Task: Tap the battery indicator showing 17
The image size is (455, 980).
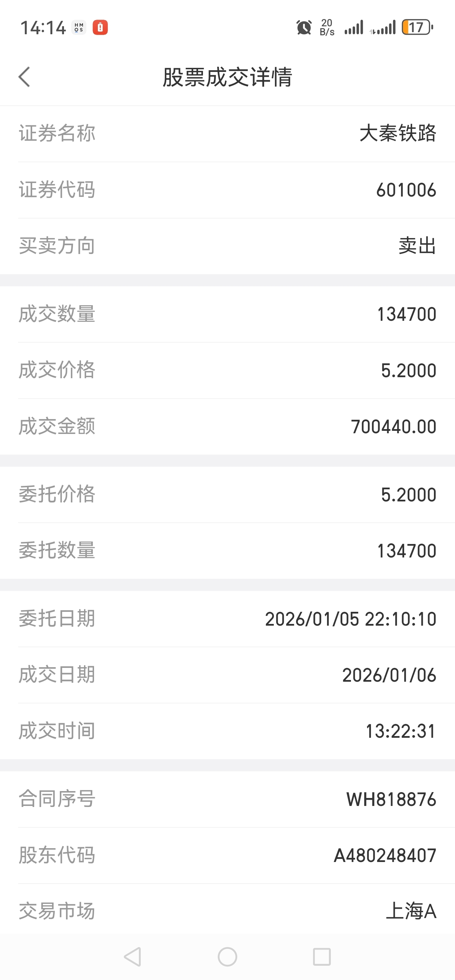Action: coord(417,27)
